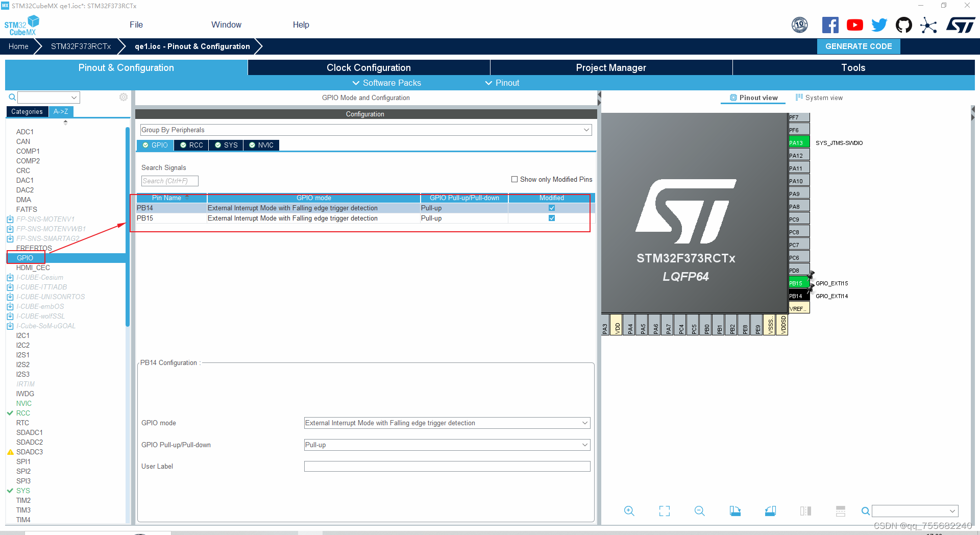Open the Facebook link icon
The image size is (980, 535).
pos(830,25)
